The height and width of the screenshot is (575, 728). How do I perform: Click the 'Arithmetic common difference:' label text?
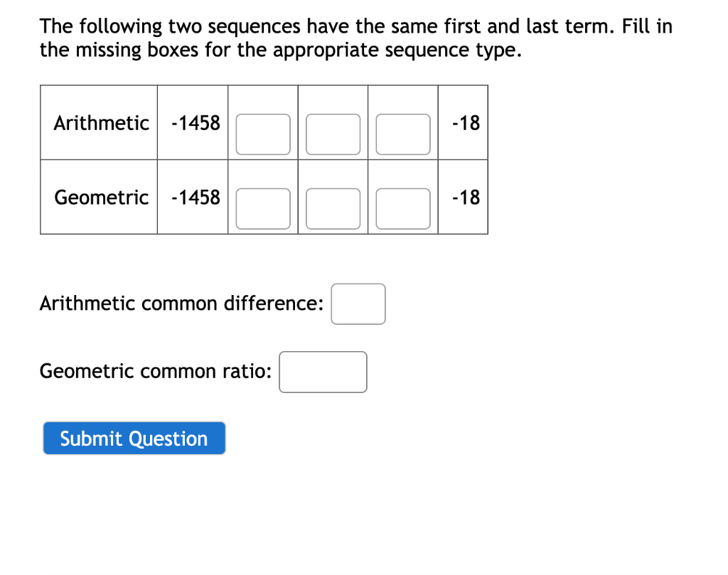point(181,303)
